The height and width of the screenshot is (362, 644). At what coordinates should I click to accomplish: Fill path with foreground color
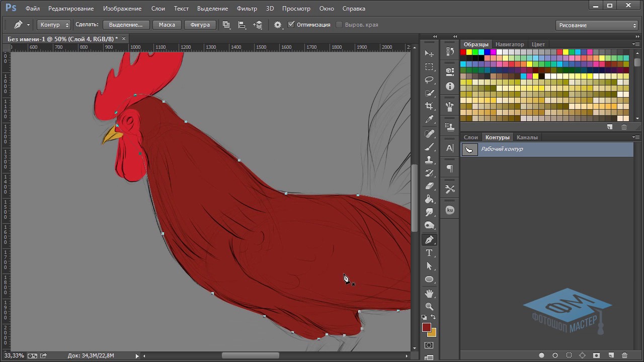coord(542,355)
